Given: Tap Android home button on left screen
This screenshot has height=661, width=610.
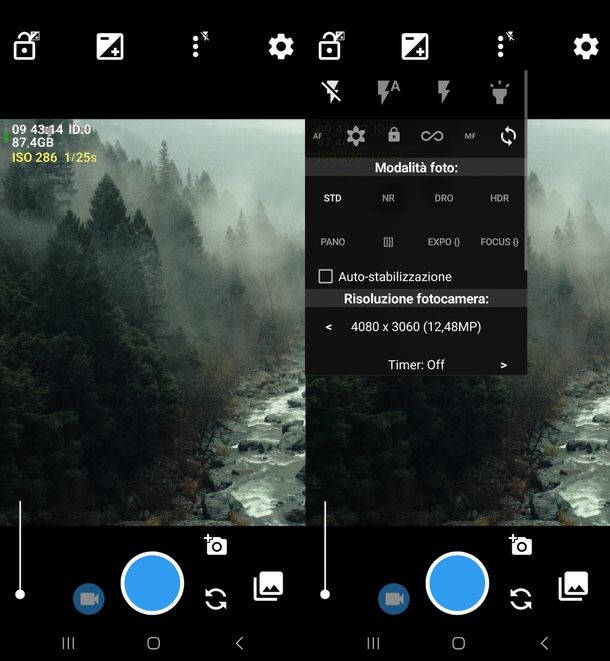Looking at the screenshot, I should pyautogui.click(x=153, y=643).
